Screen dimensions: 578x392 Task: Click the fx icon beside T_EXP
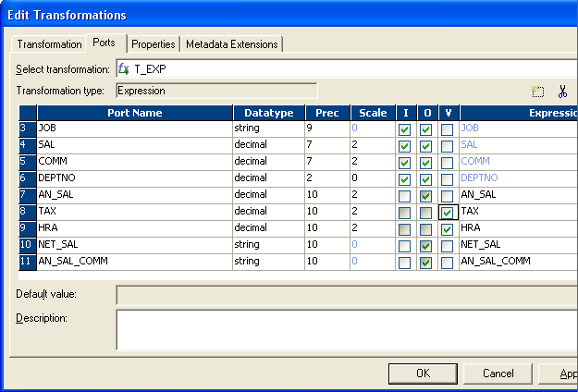124,69
